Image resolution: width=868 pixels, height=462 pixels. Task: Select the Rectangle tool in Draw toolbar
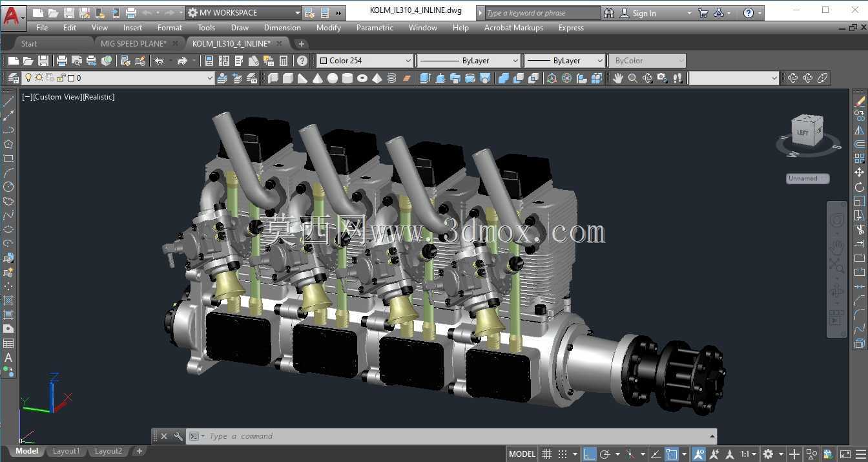pyautogui.click(x=8, y=158)
